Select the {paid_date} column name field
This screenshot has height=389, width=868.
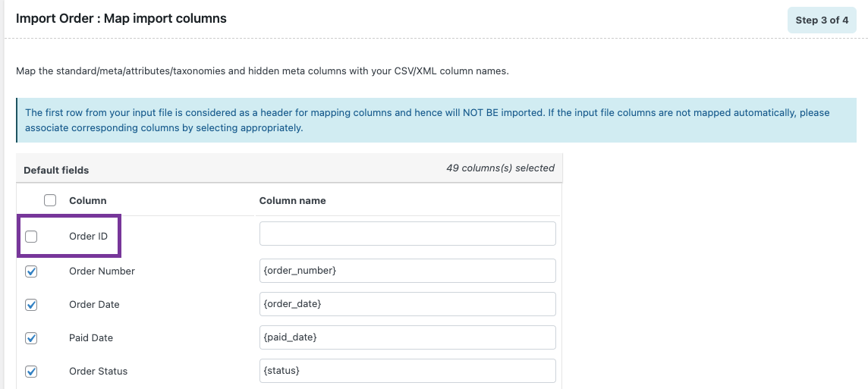pos(407,337)
